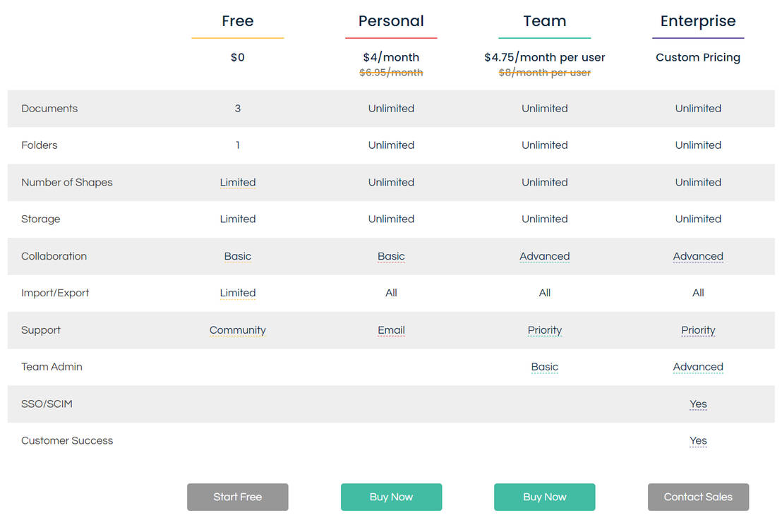Click Yes in the Customer Success row
Image resolution: width=782 pixels, height=532 pixels.
tap(698, 441)
